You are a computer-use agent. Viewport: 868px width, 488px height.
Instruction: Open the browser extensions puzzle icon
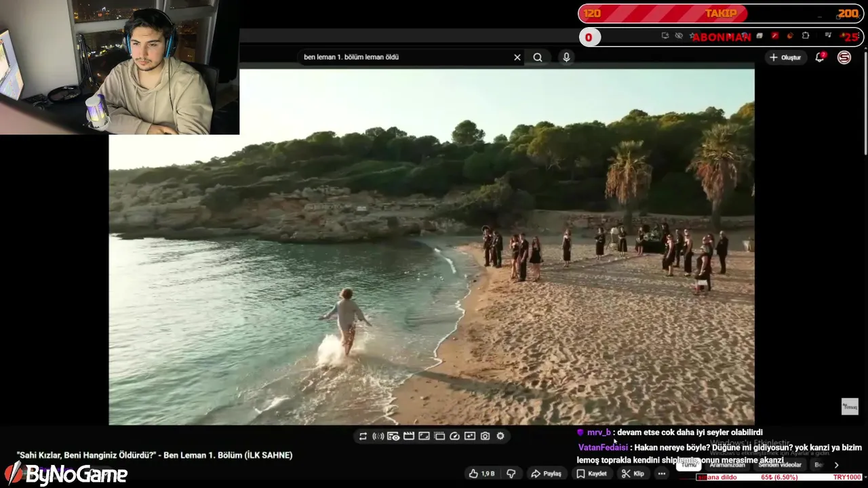[806, 36]
